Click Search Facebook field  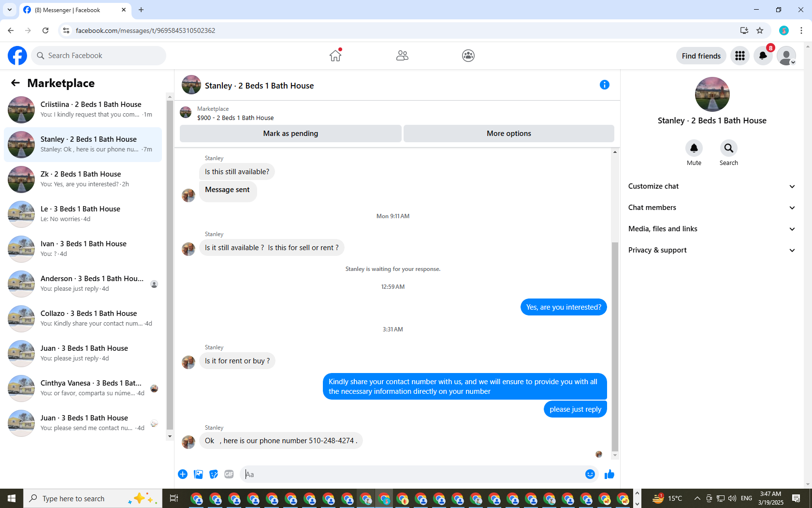coord(99,56)
